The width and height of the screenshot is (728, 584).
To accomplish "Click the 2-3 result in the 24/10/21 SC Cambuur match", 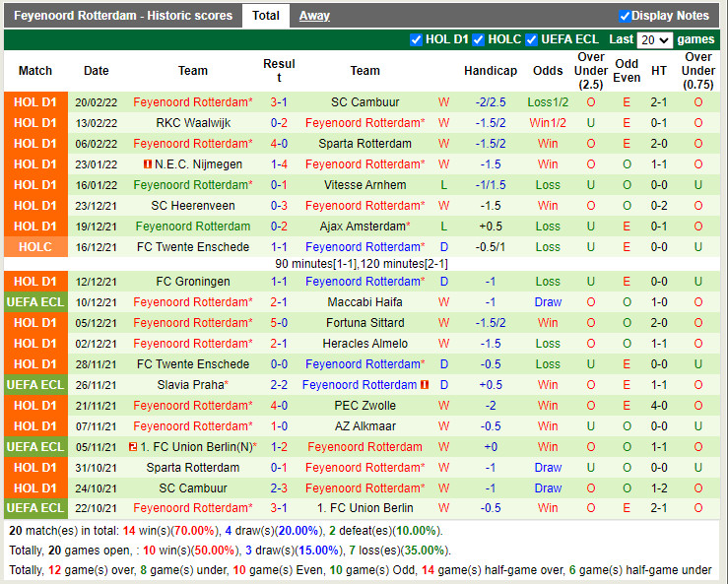I will pyautogui.click(x=279, y=488).
